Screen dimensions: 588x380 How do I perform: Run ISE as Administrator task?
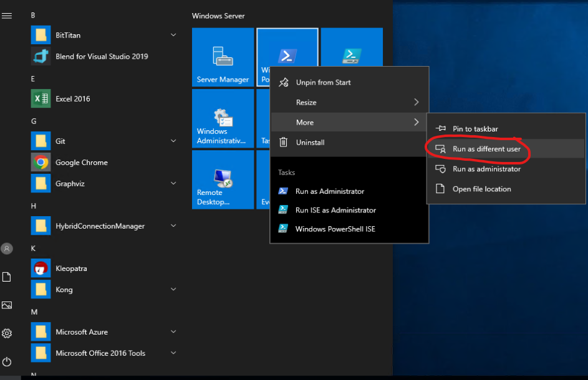[x=350, y=210]
